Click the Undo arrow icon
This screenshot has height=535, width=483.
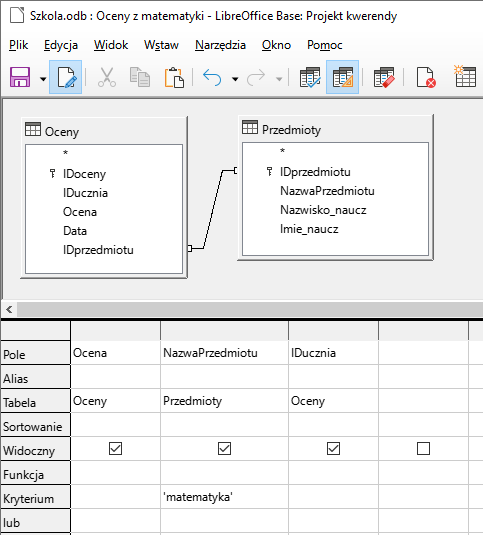(212, 77)
